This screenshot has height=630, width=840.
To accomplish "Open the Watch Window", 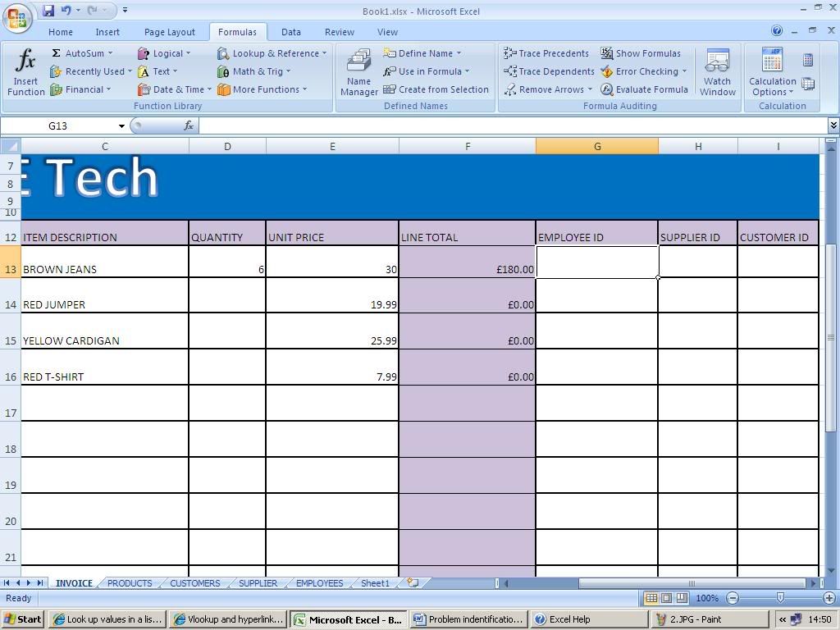I will (717, 72).
